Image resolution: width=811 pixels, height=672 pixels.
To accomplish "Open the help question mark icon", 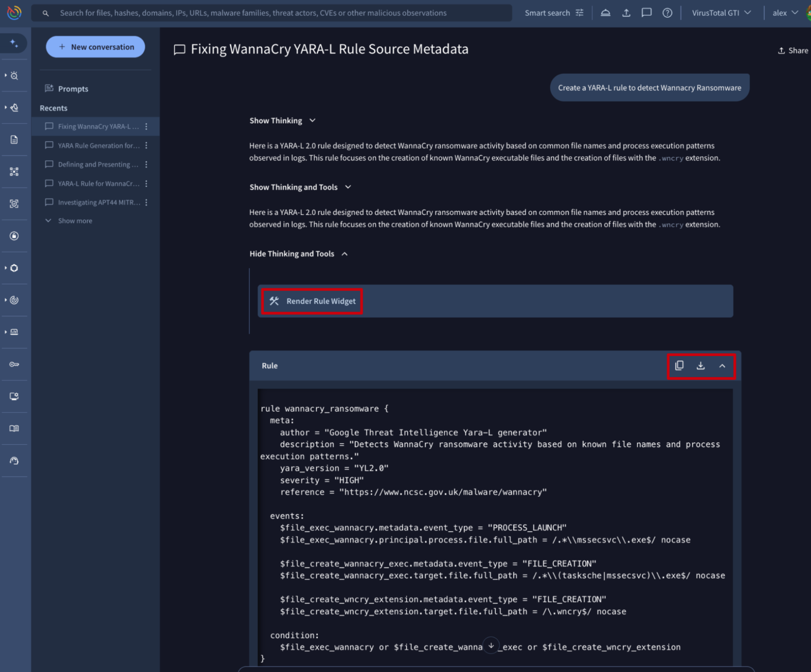I will (667, 13).
